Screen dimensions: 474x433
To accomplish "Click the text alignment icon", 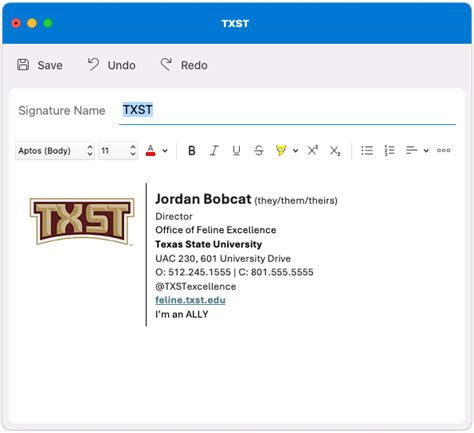I will [x=412, y=150].
